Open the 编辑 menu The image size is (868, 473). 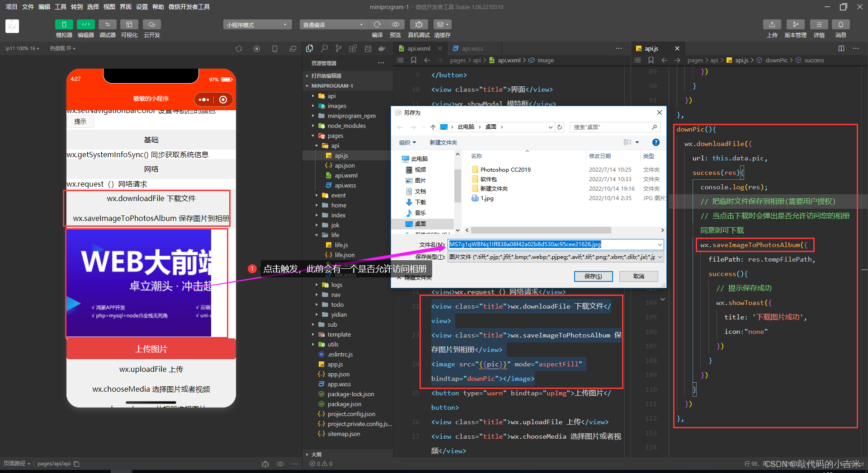point(44,7)
